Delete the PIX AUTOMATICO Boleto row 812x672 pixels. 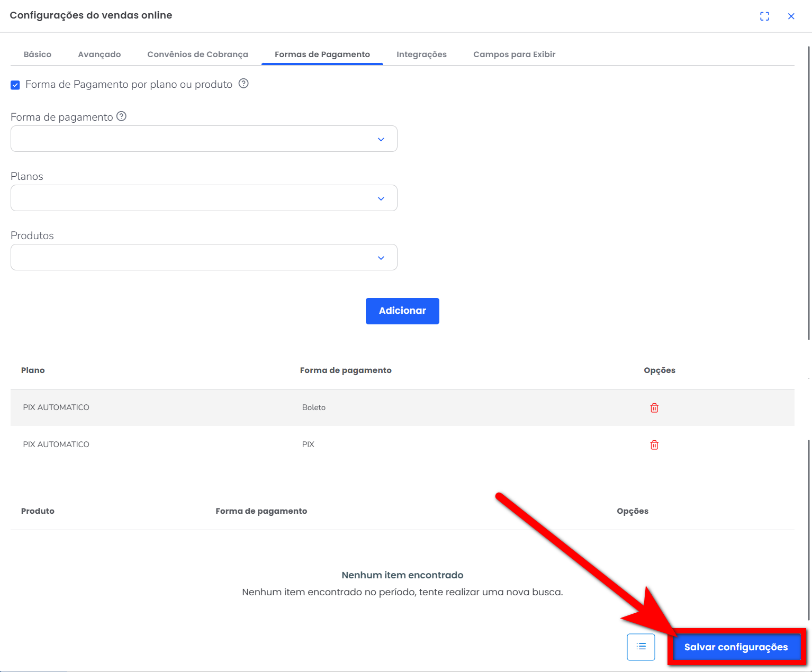654,408
